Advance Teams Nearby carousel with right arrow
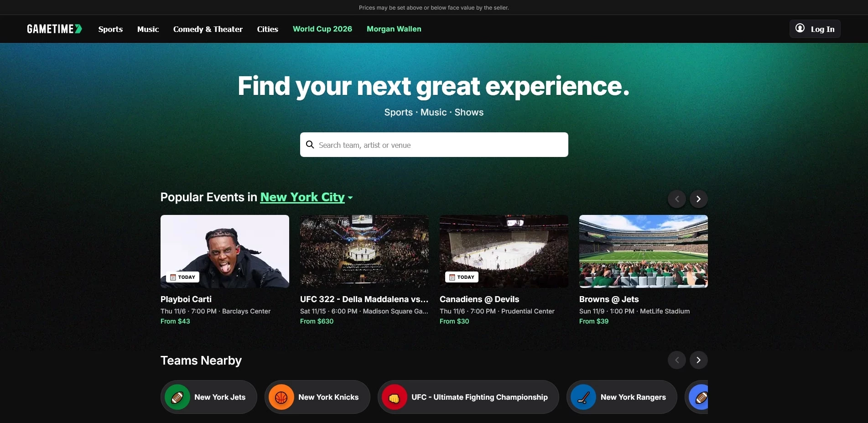Viewport: 868px width, 423px height. [x=698, y=360]
